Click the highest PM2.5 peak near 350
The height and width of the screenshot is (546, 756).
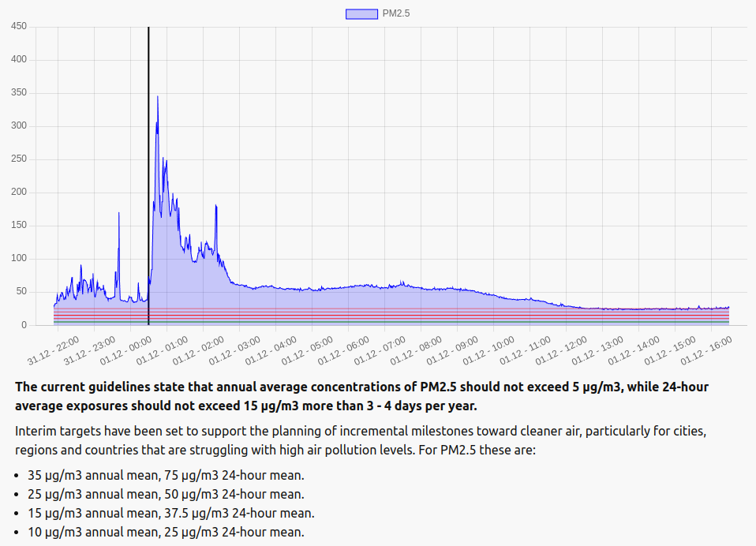coord(158,97)
